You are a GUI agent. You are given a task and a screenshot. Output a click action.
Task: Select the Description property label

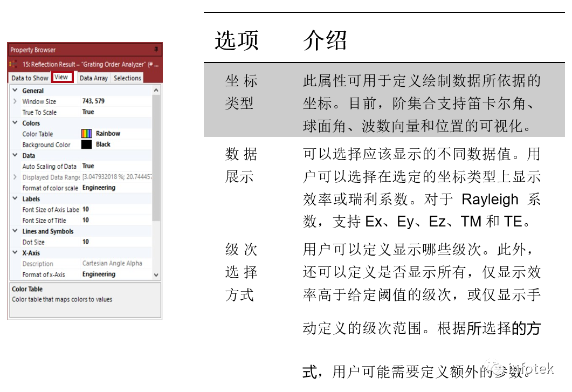pyautogui.click(x=38, y=264)
